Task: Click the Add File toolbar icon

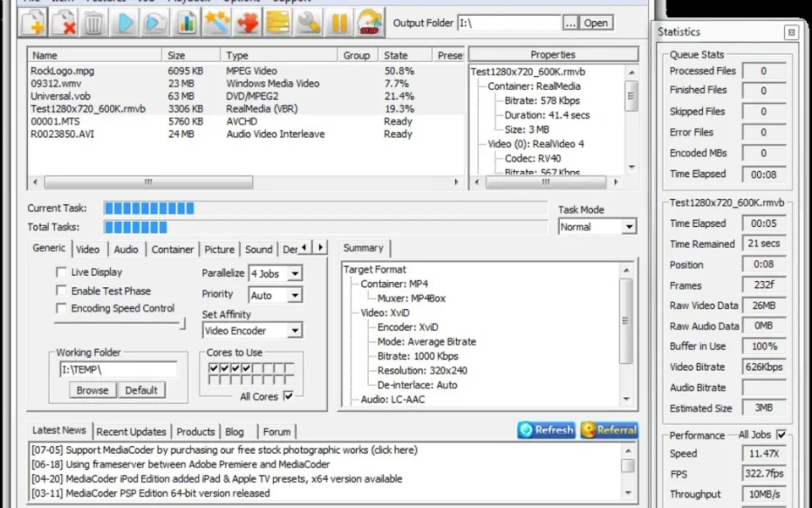Action: [33, 23]
